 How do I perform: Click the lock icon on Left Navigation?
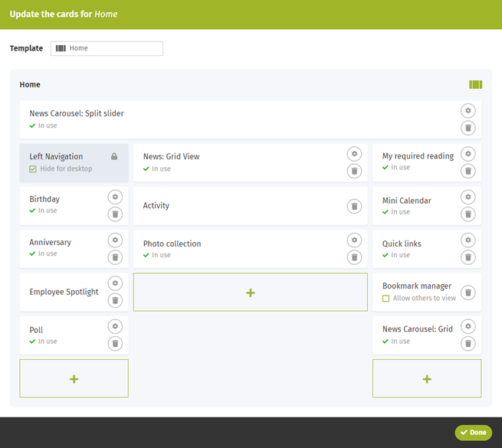pos(114,156)
